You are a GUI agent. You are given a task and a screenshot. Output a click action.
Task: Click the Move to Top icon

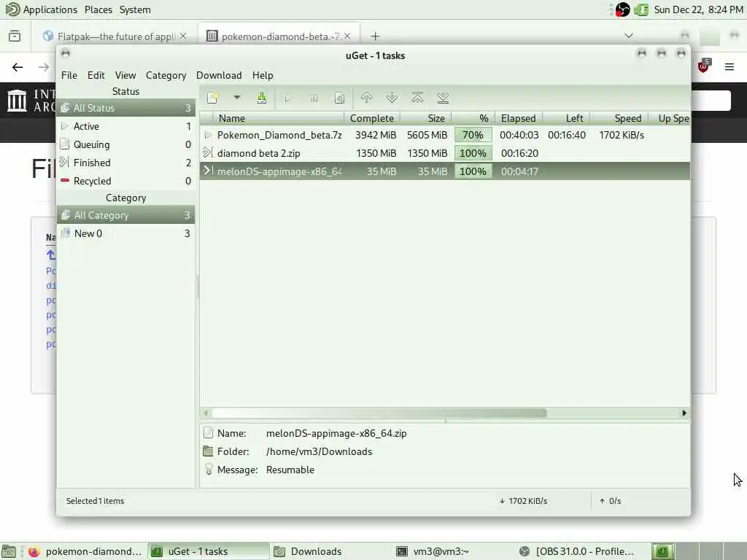pos(417,98)
